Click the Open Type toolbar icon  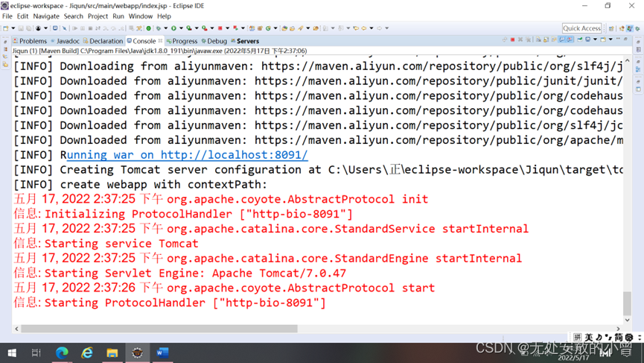(284, 28)
